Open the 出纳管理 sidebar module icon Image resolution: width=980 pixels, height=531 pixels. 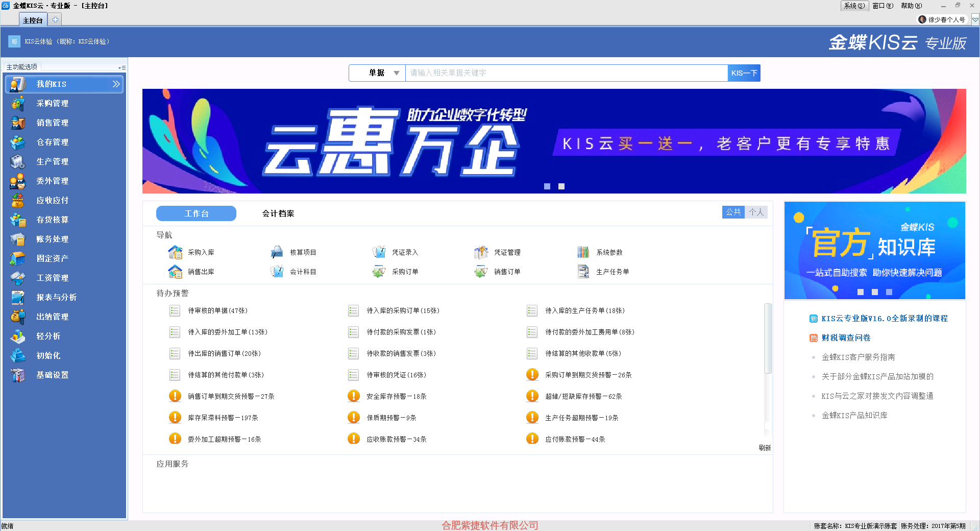(18, 317)
